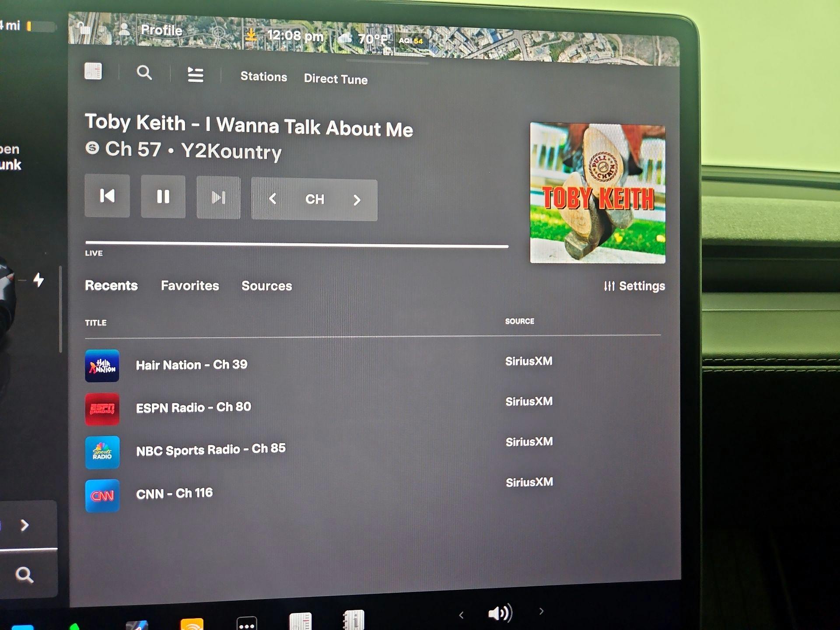This screenshot has height=630, width=840.
Task: Click the Toby Keith album artwork
Action: [597, 193]
